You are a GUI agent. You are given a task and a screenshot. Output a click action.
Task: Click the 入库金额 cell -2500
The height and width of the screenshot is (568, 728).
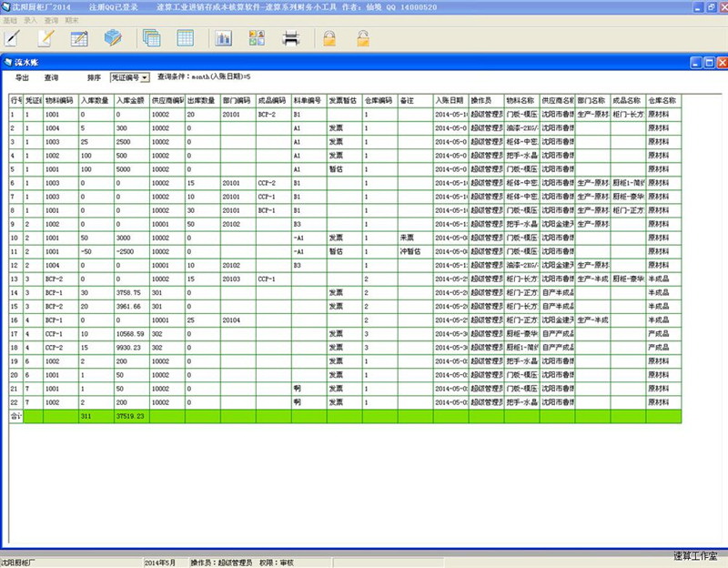click(132, 251)
